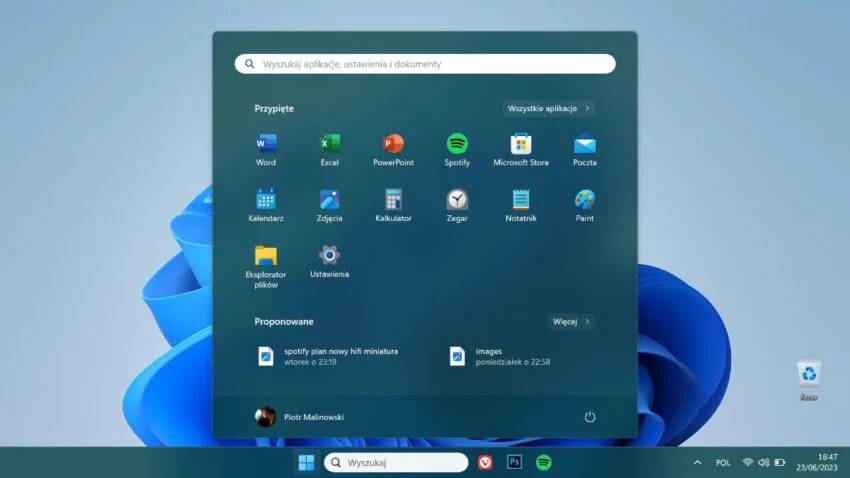Open Eksplorator plików
Viewport: 850px width, 478px height.
(266, 267)
